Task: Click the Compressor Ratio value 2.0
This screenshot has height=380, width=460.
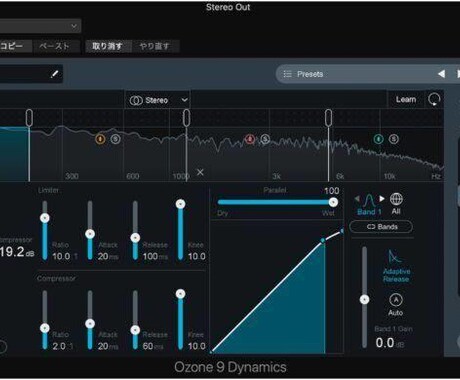Action: (59, 346)
